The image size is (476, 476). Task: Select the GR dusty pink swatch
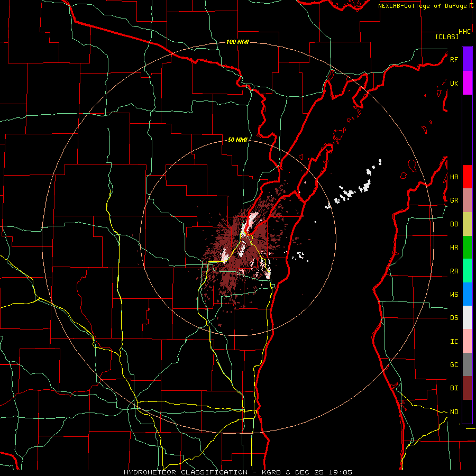click(467, 200)
